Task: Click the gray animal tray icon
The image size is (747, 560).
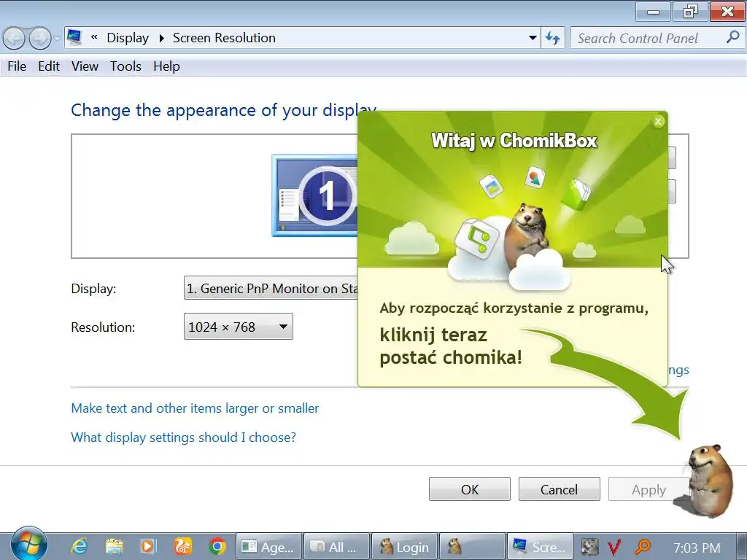Action: tap(589, 547)
